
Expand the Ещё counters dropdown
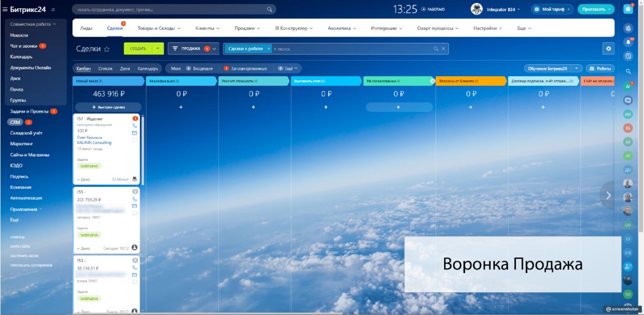click(289, 69)
